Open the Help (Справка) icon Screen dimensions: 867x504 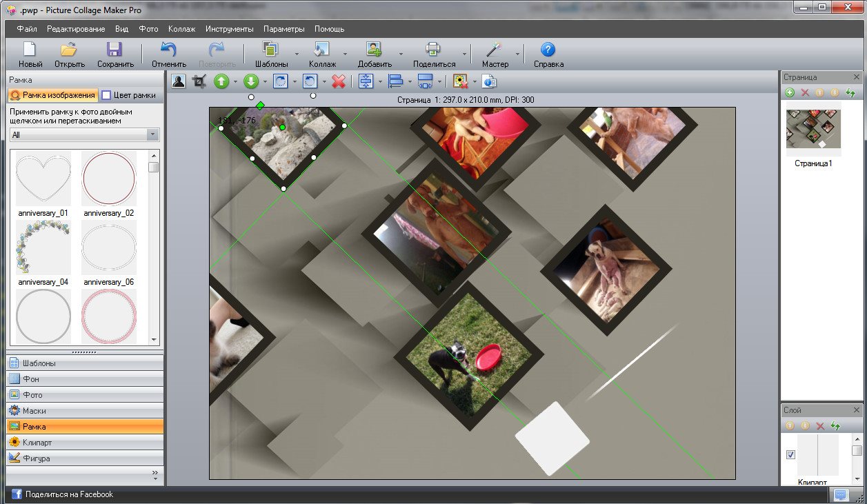(548, 54)
